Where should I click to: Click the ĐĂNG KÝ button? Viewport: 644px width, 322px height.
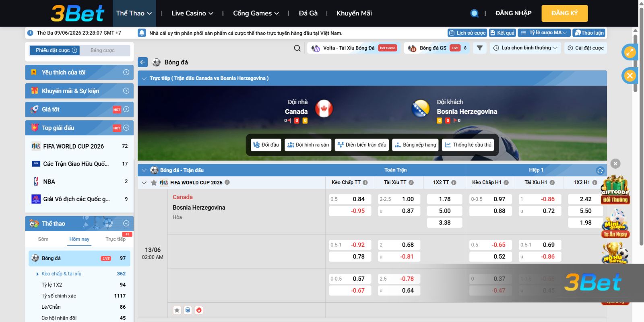564,13
